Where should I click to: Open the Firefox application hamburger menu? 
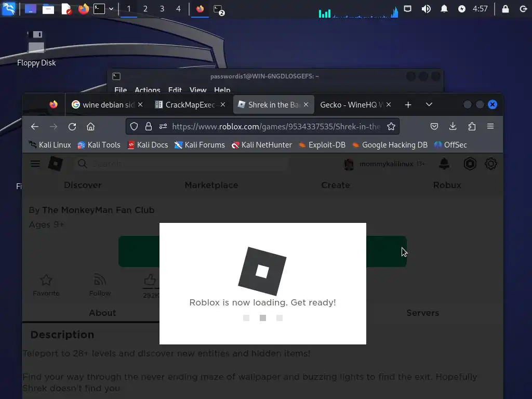pos(490,126)
